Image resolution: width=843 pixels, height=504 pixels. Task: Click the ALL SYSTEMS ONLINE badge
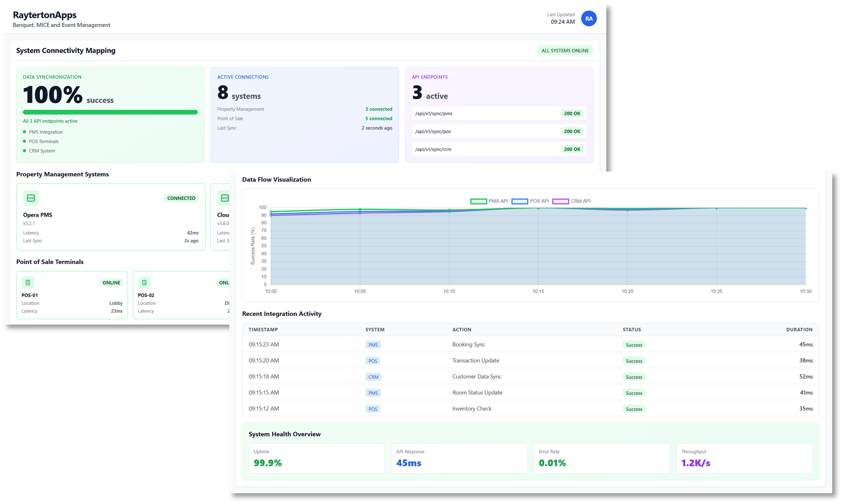(565, 51)
